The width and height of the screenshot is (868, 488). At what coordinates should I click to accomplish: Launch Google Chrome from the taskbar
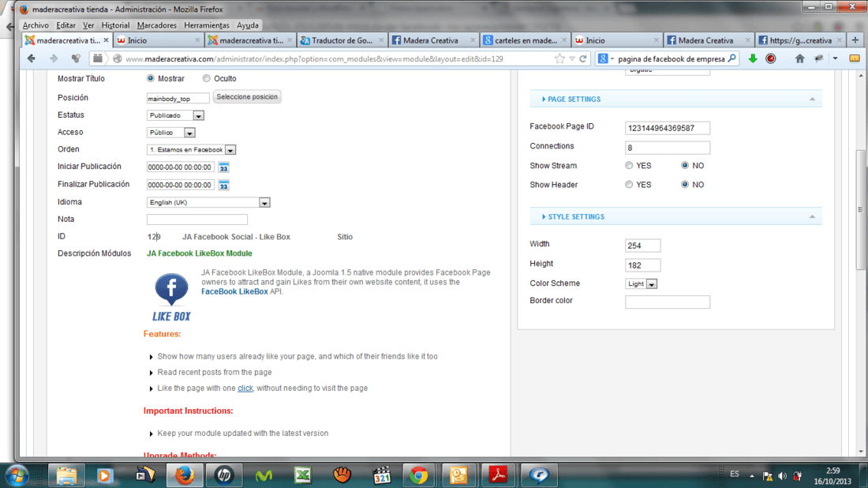pos(418,475)
